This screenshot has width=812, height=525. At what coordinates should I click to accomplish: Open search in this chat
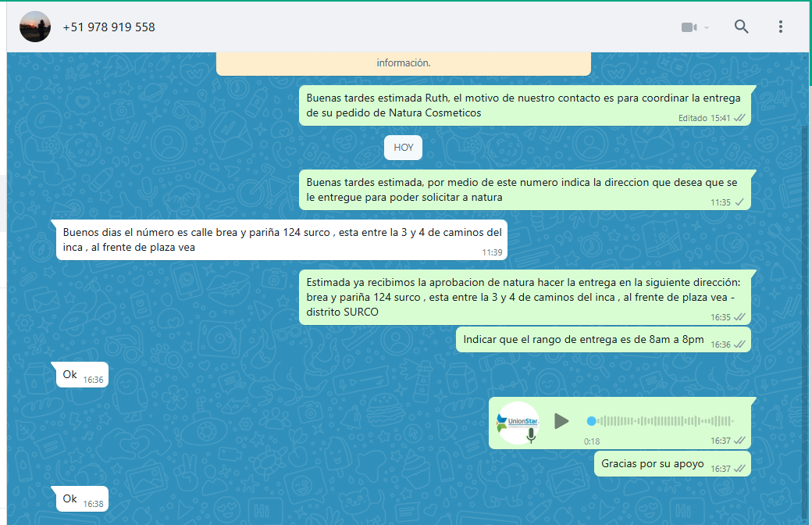pos(741,27)
